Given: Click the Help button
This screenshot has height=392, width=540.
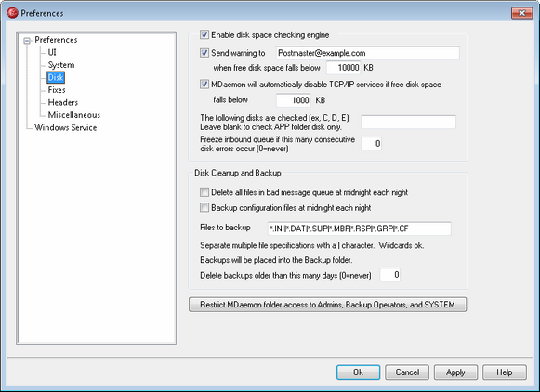Looking at the screenshot, I should 504,372.
